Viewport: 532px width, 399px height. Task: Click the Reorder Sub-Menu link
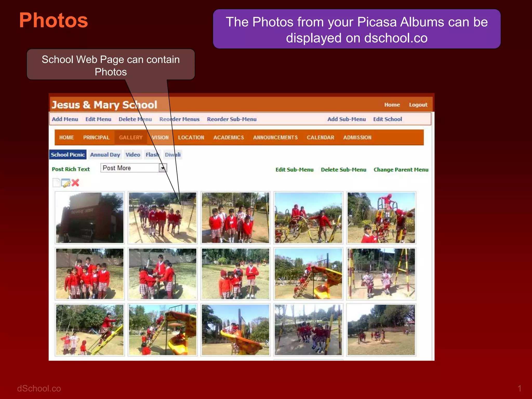click(232, 119)
